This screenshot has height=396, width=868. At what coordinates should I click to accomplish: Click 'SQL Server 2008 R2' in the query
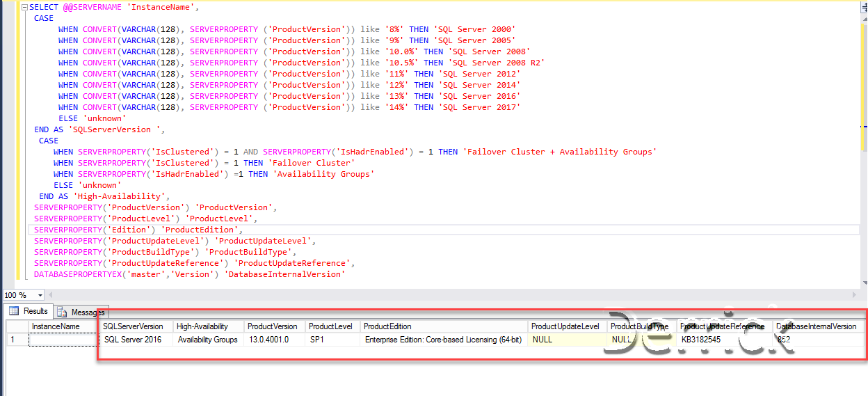[497, 63]
